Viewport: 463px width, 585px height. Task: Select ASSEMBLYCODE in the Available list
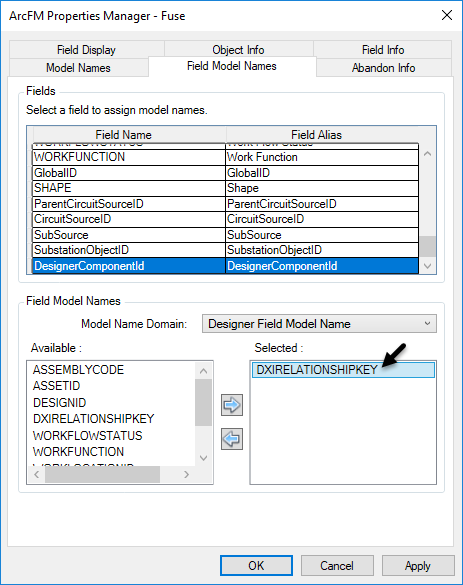click(78, 370)
